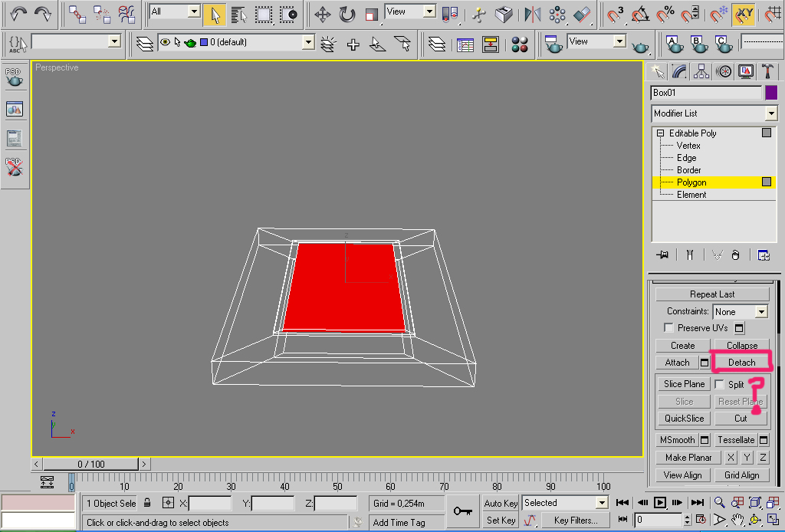Click the Zoom magnifier viewport control

pyautogui.click(x=719, y=502)
